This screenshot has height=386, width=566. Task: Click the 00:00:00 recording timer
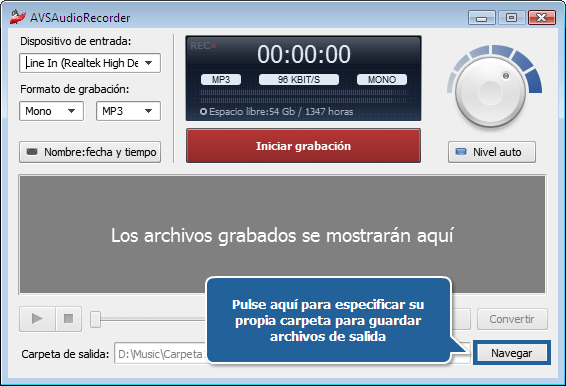pyautogui.click(x=304, y=55)
